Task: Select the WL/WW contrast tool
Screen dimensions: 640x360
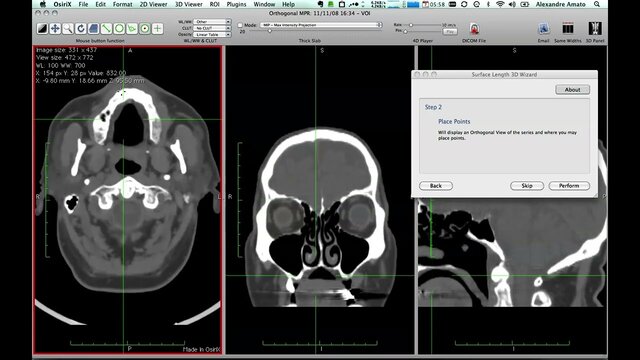Action: [x=42, y=28]
